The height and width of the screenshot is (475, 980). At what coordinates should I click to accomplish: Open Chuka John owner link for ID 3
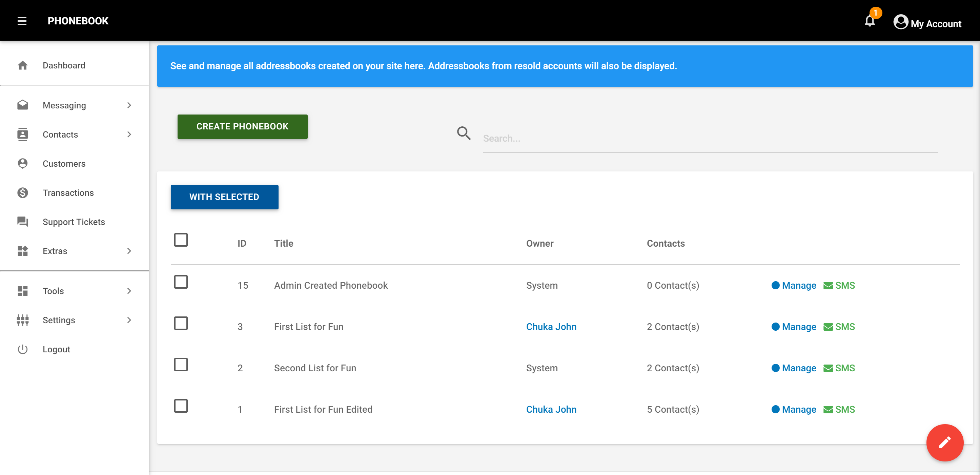click(x=551, y=327)
